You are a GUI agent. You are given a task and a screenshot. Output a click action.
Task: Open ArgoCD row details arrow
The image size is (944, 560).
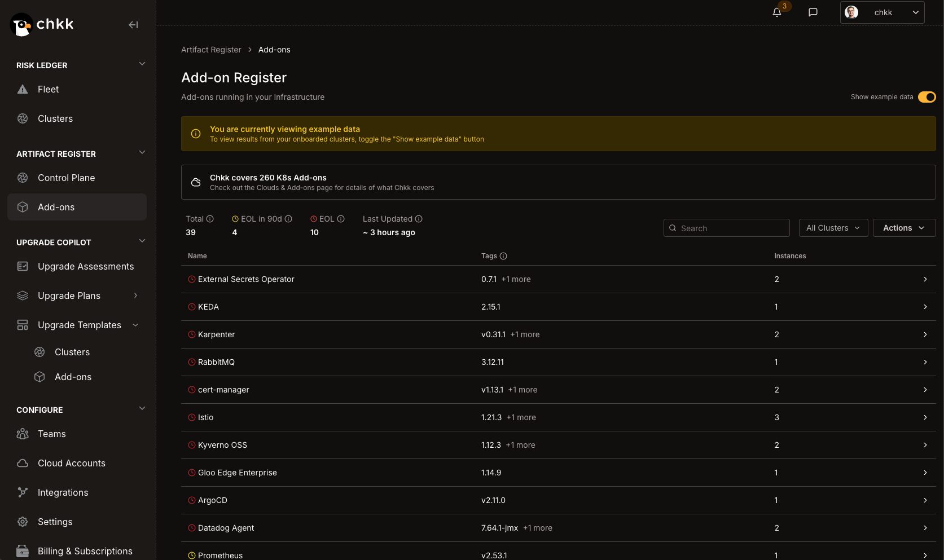tap(925, 500)
